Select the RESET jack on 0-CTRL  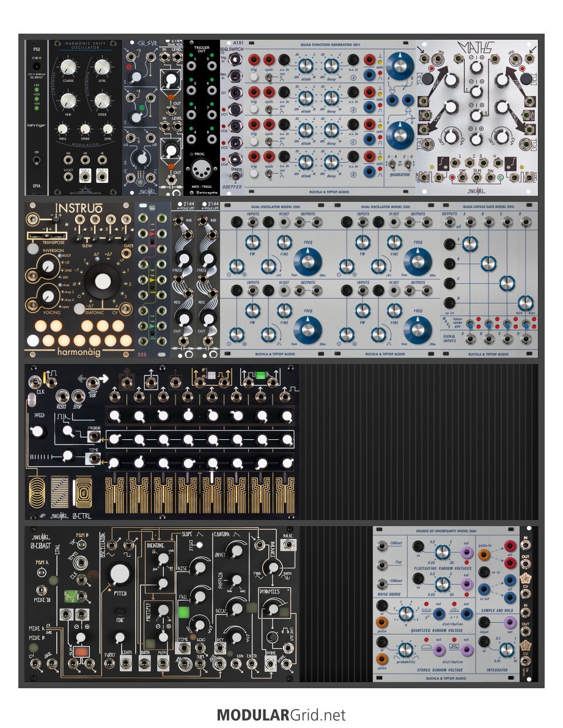(x=62, y=396)
